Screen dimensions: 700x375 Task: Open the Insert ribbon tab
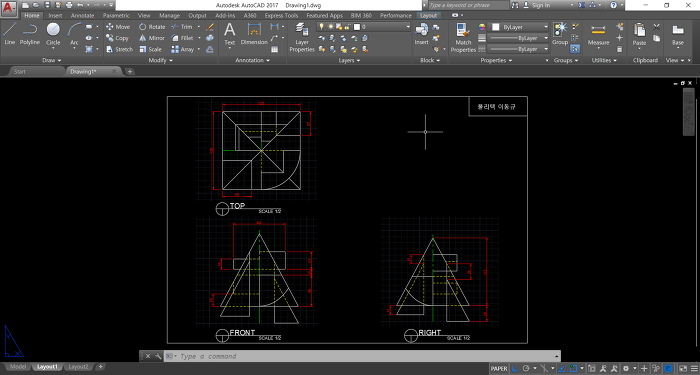point(55,16)
